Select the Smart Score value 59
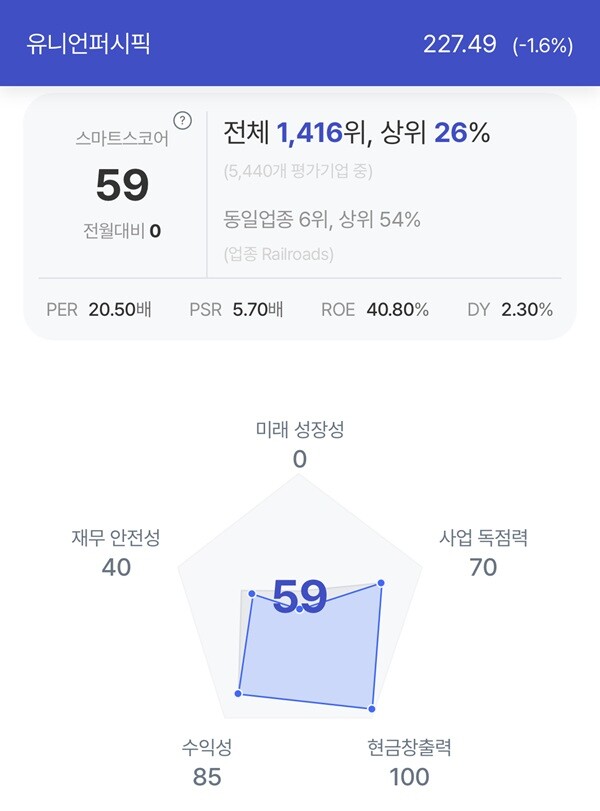 (123, 185)
